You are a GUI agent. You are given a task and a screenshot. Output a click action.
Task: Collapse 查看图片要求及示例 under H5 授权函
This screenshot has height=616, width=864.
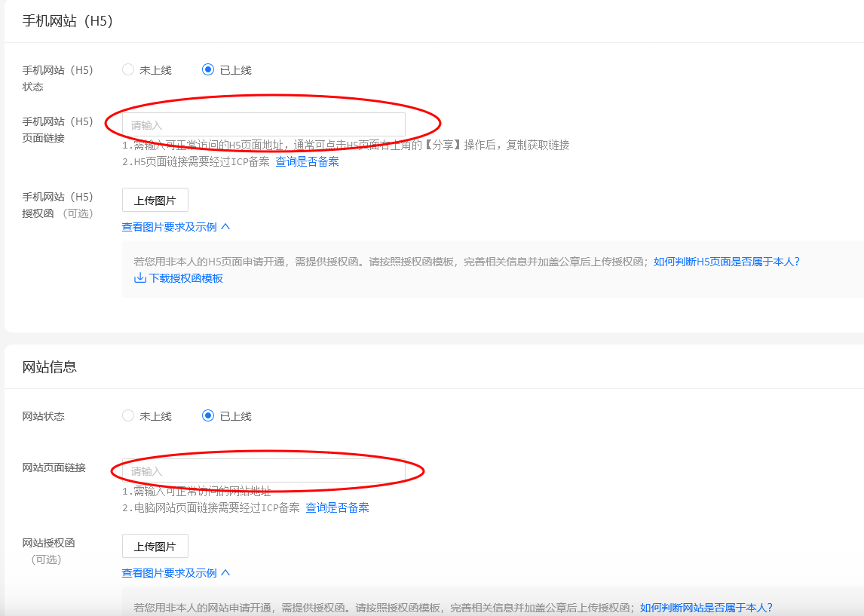tap(169, 227)
